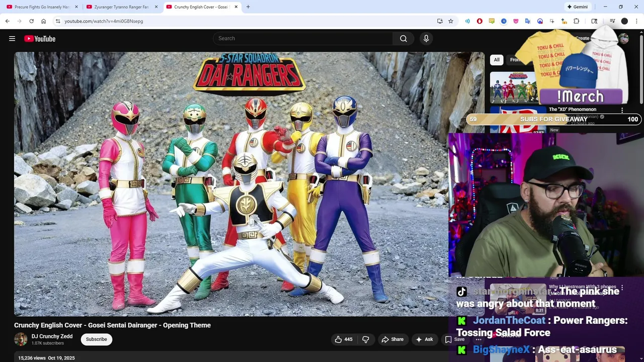Install app icon in the address bar
Screen dimensions: 644x362
tap(440, 21)
